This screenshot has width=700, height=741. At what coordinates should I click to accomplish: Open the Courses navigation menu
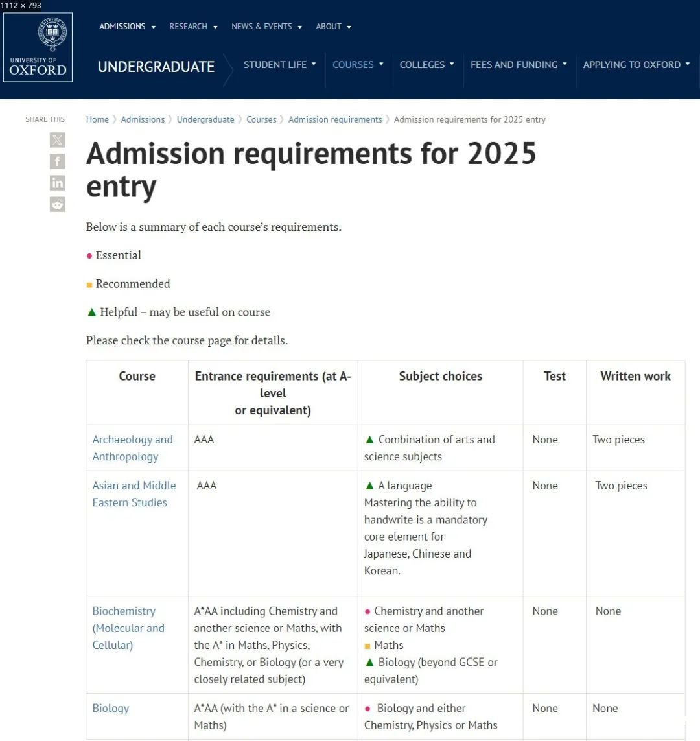[x=358, y=65]
